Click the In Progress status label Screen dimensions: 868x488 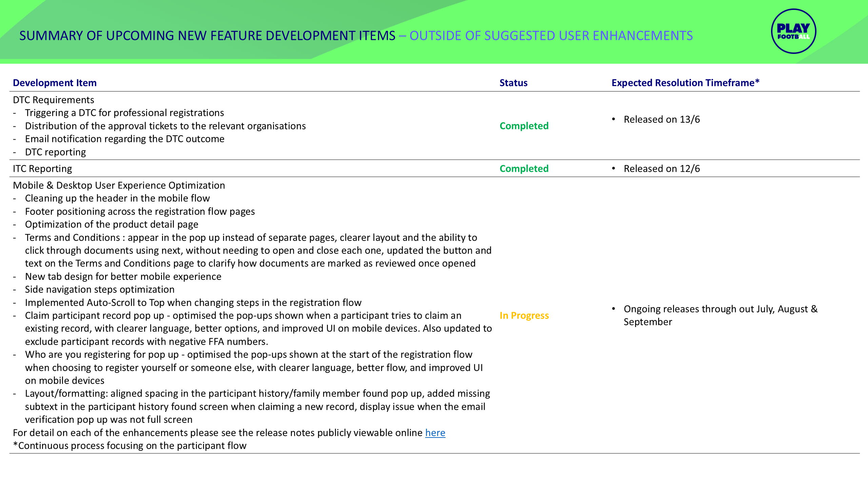pos(524,316)
